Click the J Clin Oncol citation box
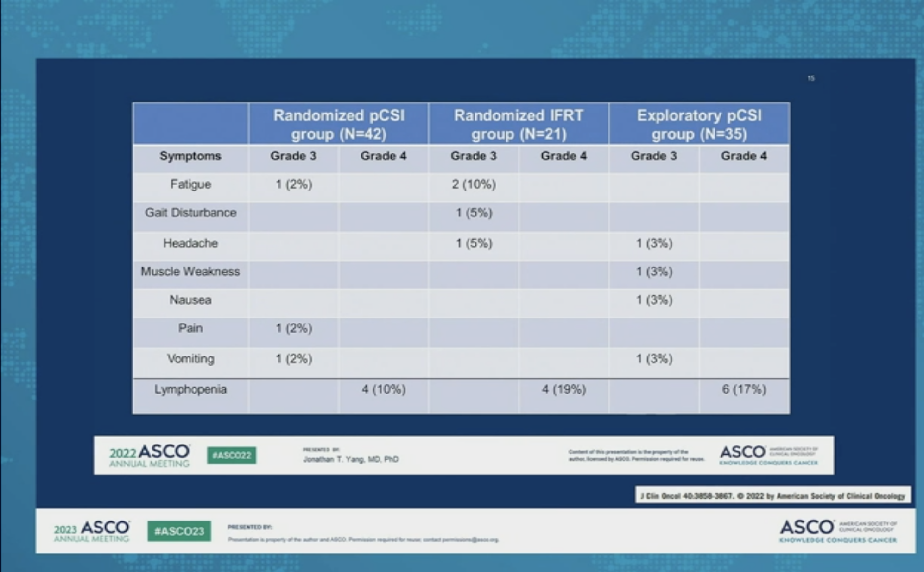Image resolution: width=924 pixels, height=572 pixels. [x=773, y=496]
